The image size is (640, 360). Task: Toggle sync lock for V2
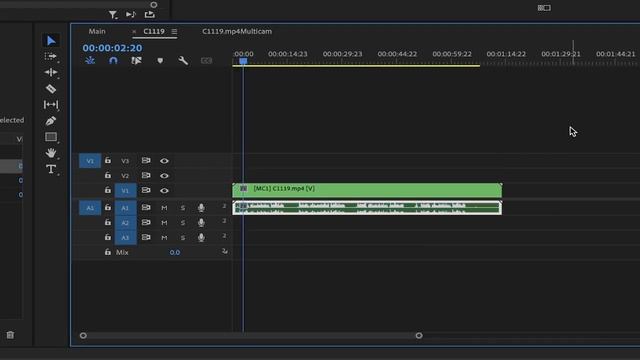146,175
